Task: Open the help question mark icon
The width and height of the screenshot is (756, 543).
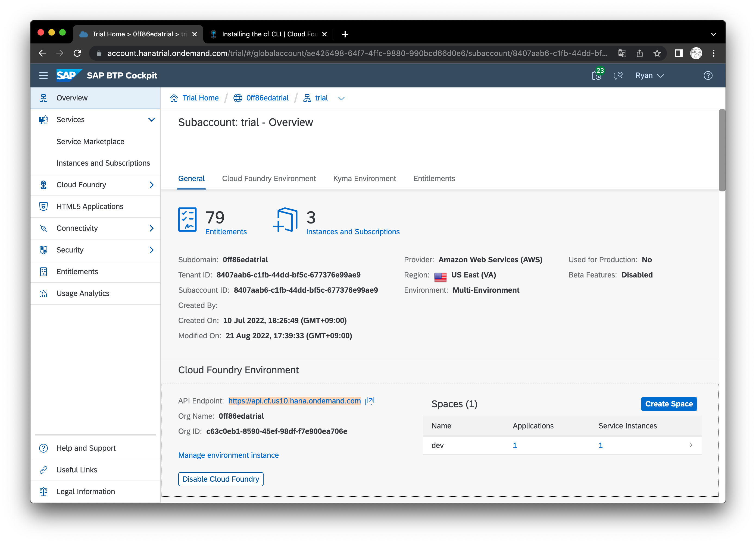Action: tap(708, 76)
